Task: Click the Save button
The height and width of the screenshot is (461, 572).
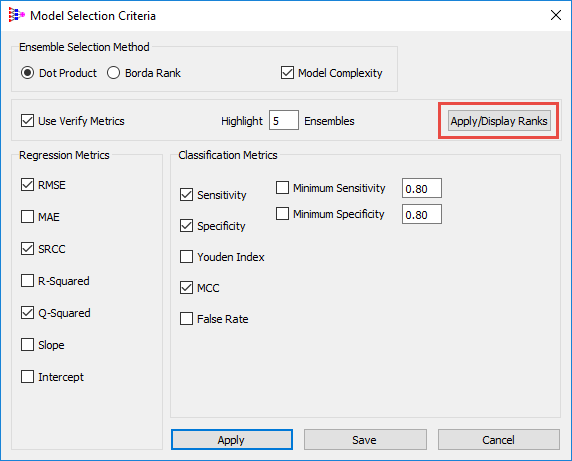Action: pyautogui.click(x=365, y=440)
